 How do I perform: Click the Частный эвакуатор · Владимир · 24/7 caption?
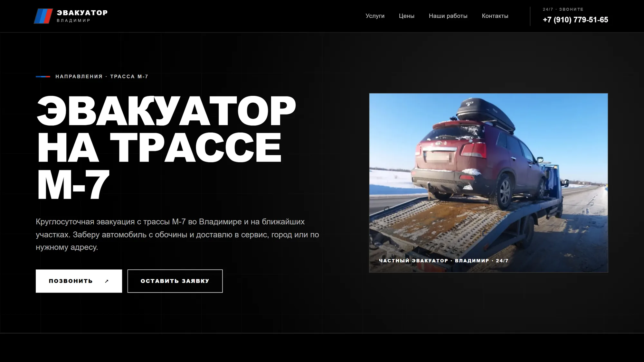(444, 261)
